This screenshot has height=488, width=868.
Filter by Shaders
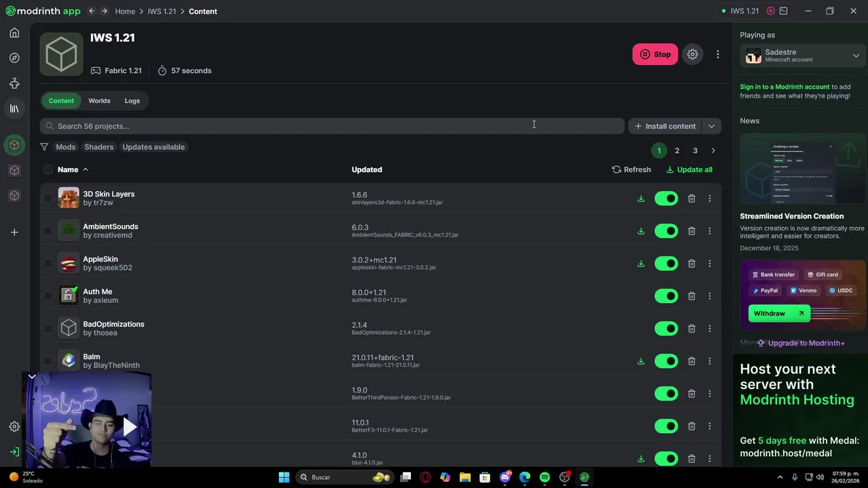click(99, 147)
